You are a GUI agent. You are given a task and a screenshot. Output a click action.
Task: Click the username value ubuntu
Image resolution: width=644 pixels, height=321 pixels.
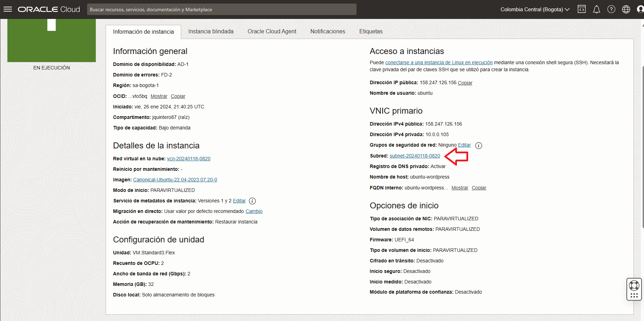(x=425, y=93)
